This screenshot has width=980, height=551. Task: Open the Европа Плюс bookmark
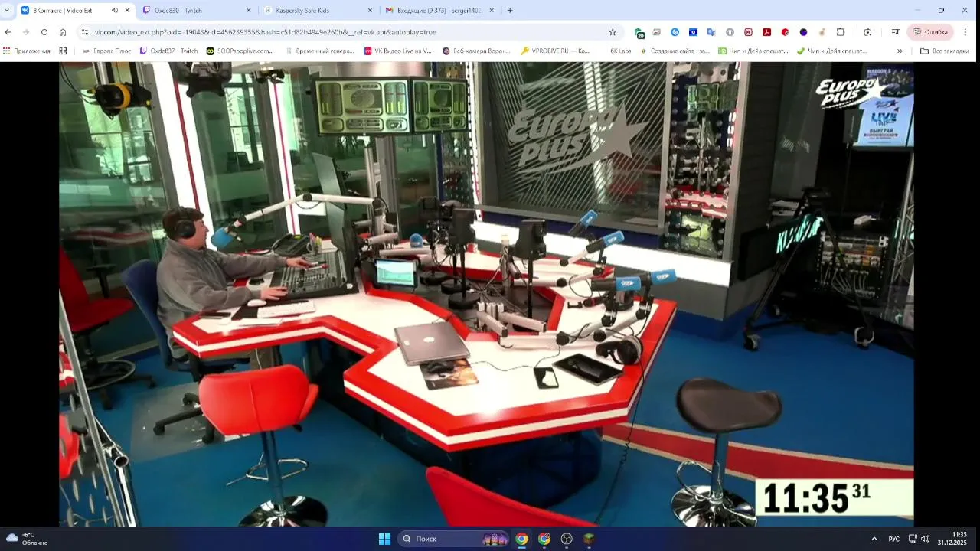point(106,51)
